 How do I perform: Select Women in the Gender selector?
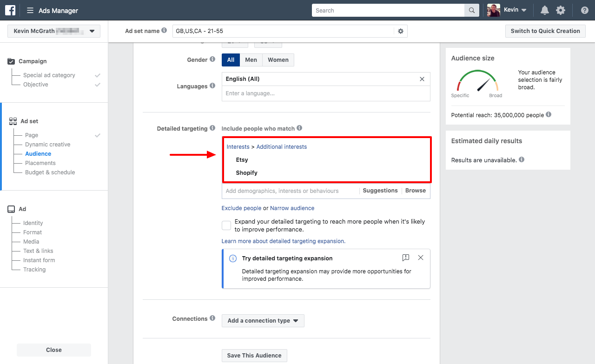(278, 60)
